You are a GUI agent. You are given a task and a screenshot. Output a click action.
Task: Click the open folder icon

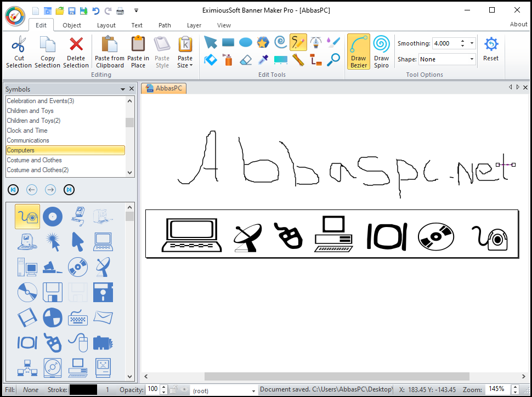coord(60,11)
